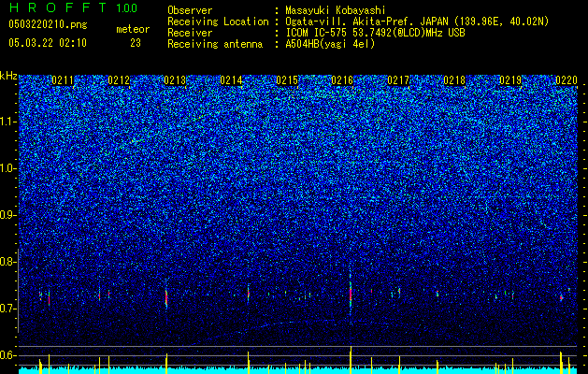Screen dimensions: 588x374
Task: Click the 0.8 kHz axis label
Action: (7, 262)
